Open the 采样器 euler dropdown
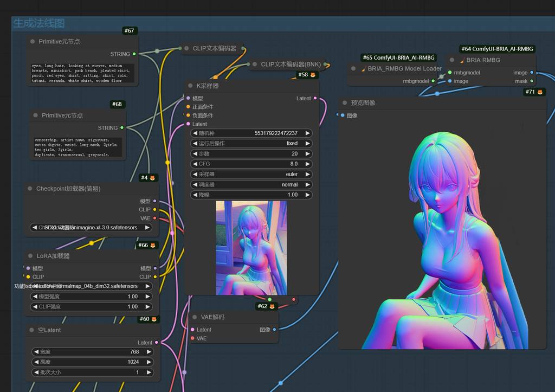 coord(251,175)
